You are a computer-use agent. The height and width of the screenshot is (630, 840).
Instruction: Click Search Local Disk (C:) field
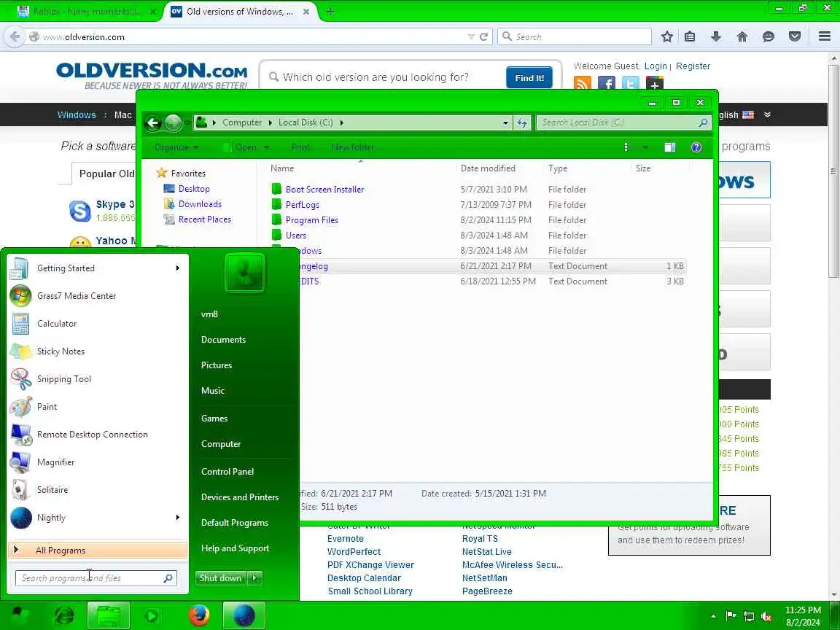pyautogui.click(x=624, y=122)
